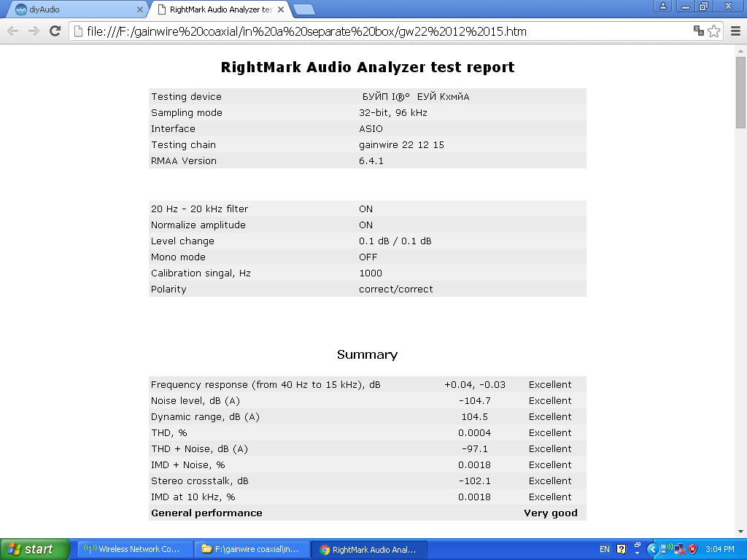Click the address bar URL field
Screen dimensions: 747x560
click(x=381, y=31)
